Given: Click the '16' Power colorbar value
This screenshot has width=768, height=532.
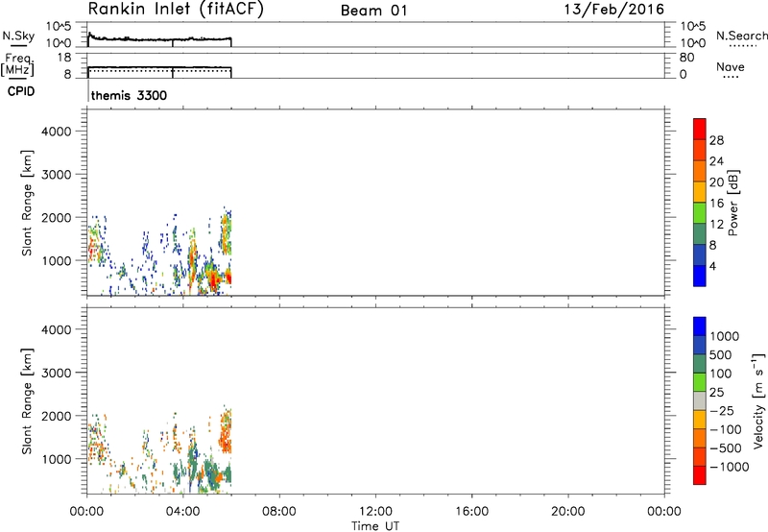Looking at the screenshot, I should (x=716, y=204).
